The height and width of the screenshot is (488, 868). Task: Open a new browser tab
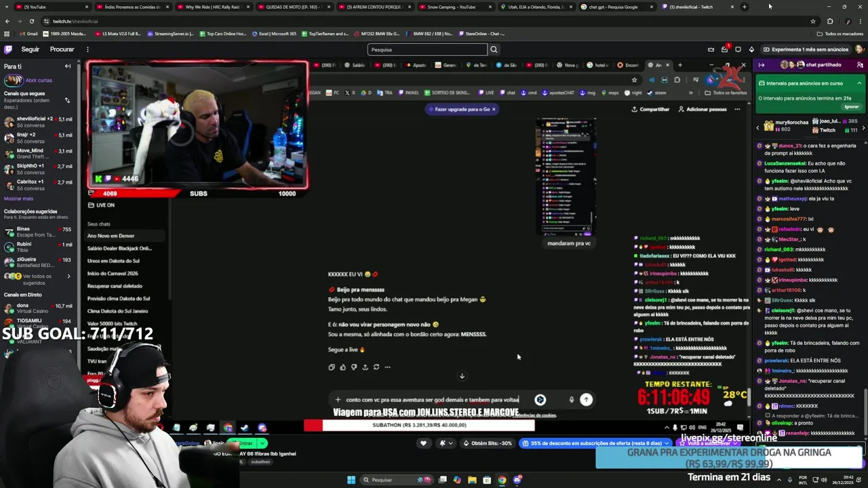coord(744,7)
